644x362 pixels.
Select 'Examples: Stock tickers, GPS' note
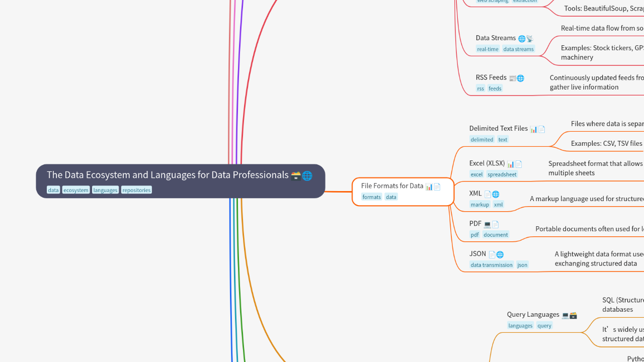(x=602, y=52)
